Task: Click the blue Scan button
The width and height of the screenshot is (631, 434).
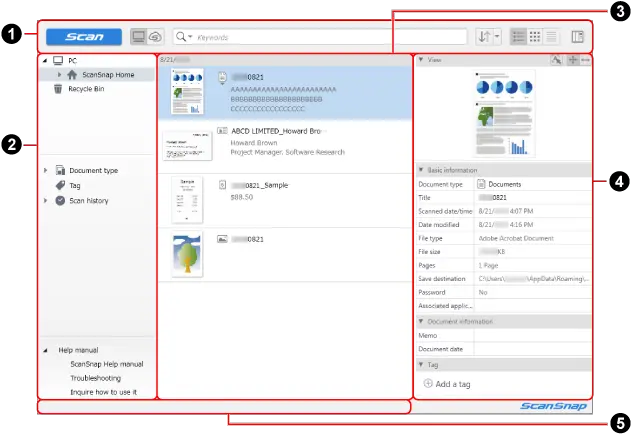Action: 84,37
